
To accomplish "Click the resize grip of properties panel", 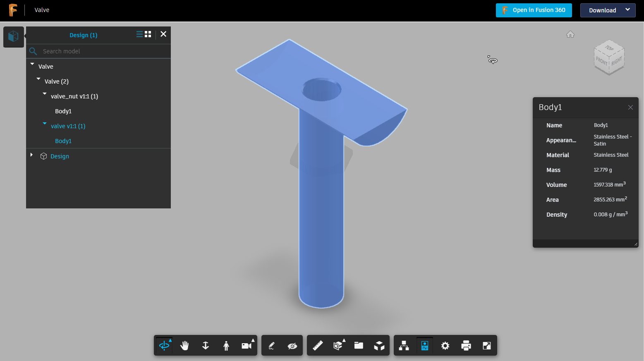I will click(635, 244).
